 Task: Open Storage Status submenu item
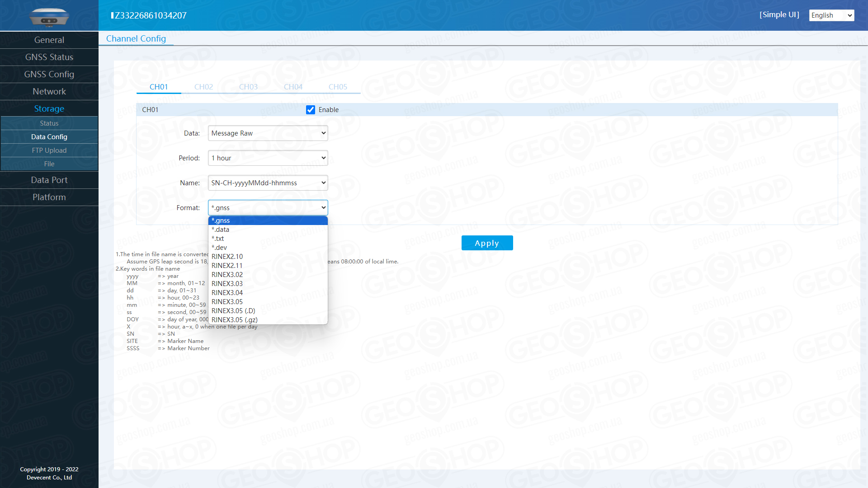pyautogui.click(x=49, y=123)
